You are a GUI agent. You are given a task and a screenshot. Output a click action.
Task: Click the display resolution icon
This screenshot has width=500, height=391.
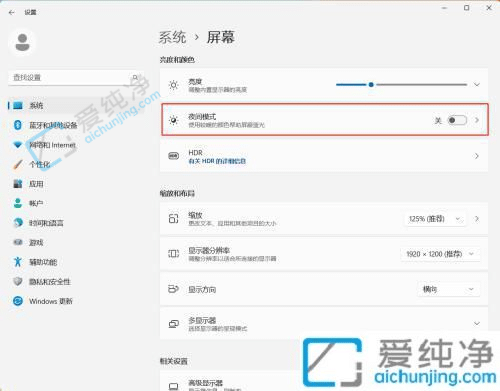pyautogui.click(x=174, y=254)
